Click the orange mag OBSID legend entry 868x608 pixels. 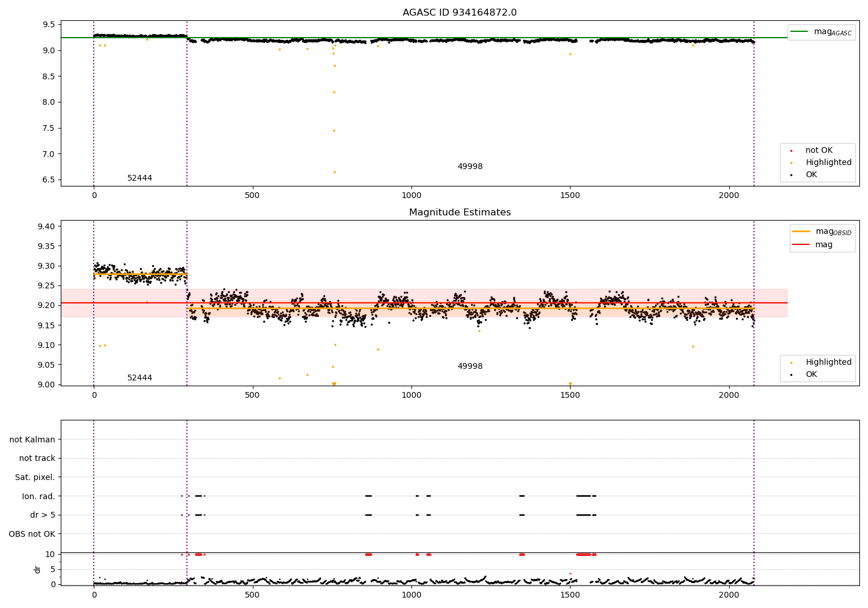coord(822,232)
